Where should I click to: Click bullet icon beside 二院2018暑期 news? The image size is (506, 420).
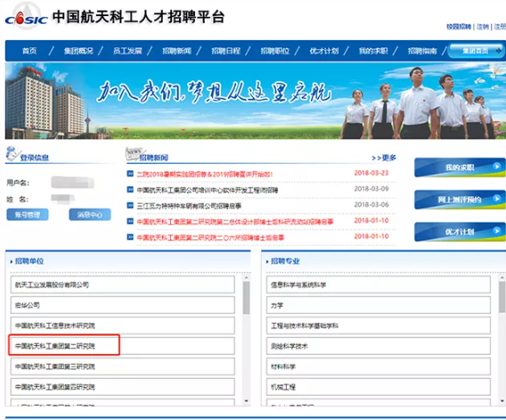point(130,174)
